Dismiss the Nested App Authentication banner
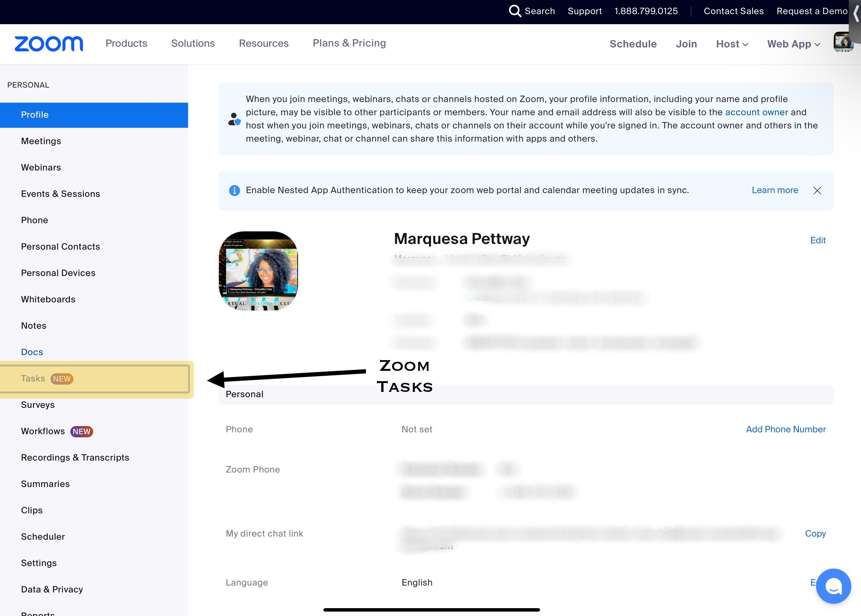 817,190
